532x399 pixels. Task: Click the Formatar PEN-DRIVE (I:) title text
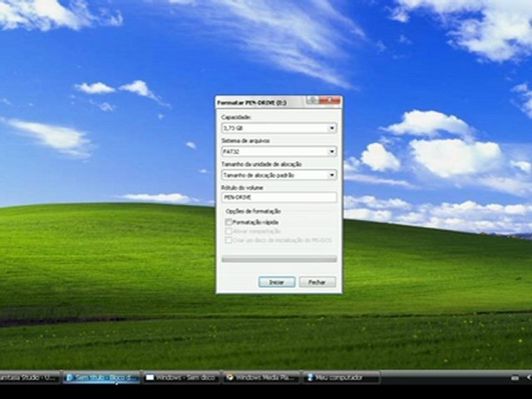point(252,103)
